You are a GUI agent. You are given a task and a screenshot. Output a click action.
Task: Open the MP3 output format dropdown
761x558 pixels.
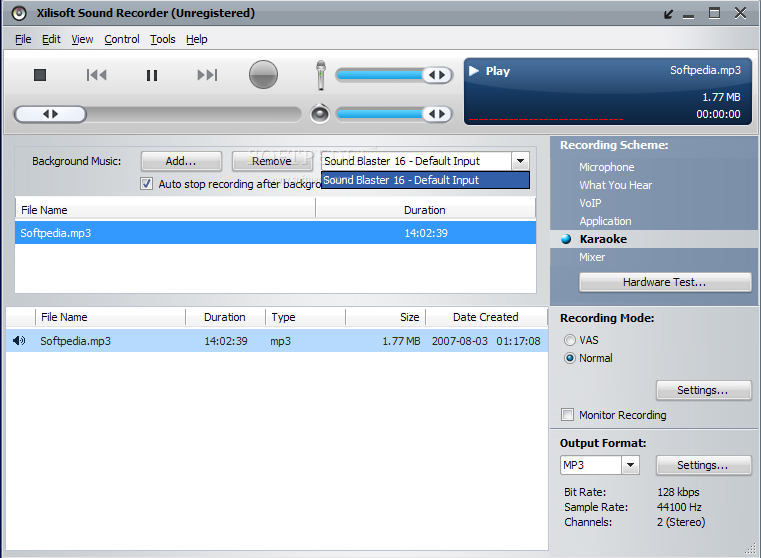point(630,465)
